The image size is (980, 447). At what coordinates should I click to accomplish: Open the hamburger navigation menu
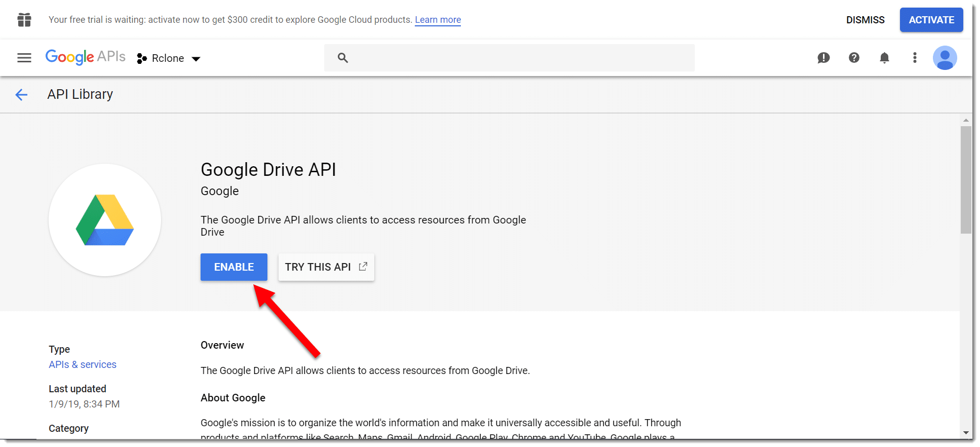[24, 58]
